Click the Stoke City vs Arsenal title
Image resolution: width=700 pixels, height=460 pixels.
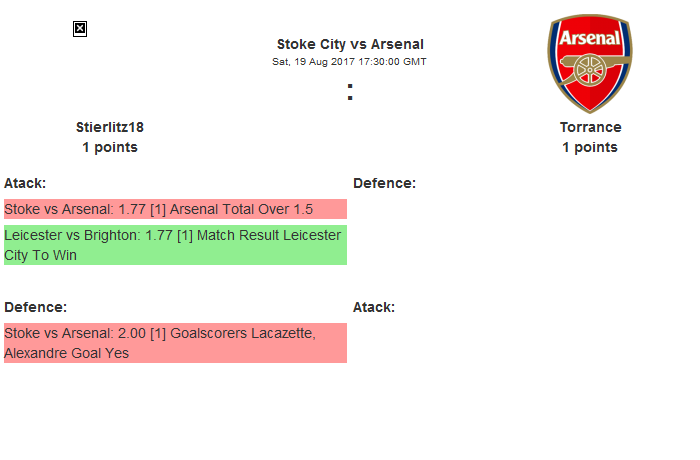click(x=350, y=44)
